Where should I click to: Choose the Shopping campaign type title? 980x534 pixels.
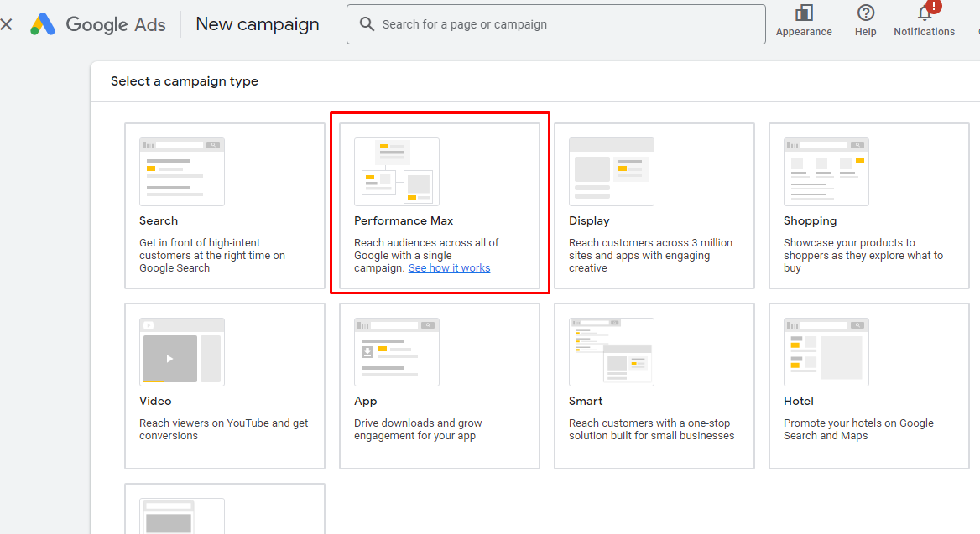pyautogui.click(x=810, y=220)
